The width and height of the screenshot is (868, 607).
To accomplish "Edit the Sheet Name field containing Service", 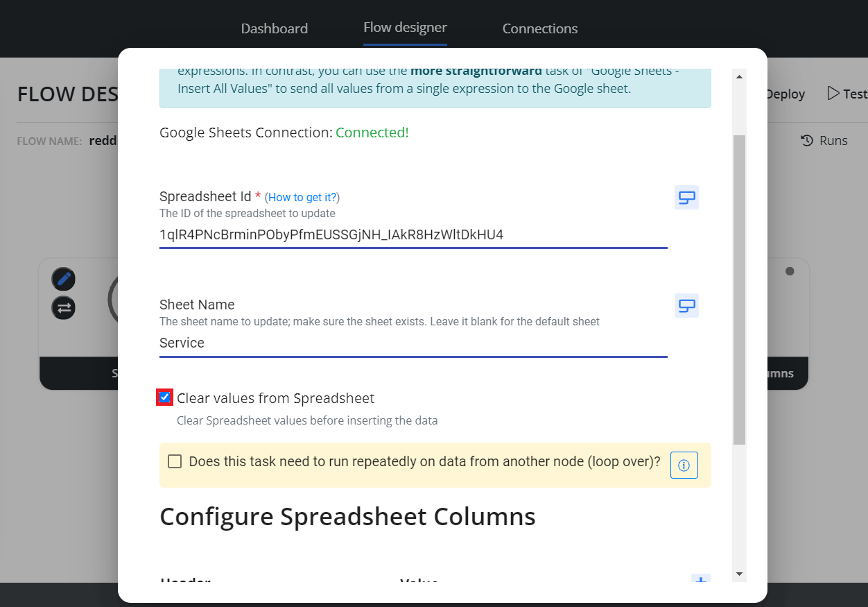I will point(413,343).
